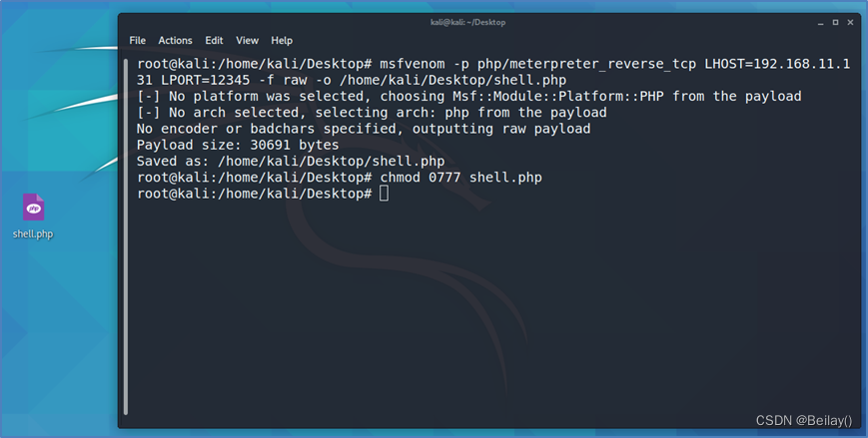This screenshot has height=438, width=868.
Task: Click 'Saved as: /home/kali/Desktop/shell.php' line
Action: (291, 162)
